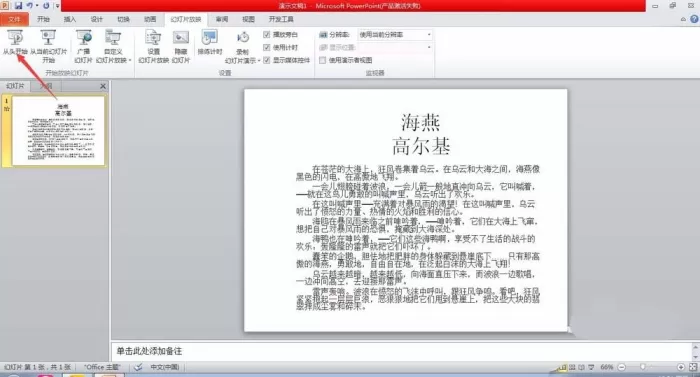
Task: Click the body text box on the slide
Action: click(x=418, y=238)
